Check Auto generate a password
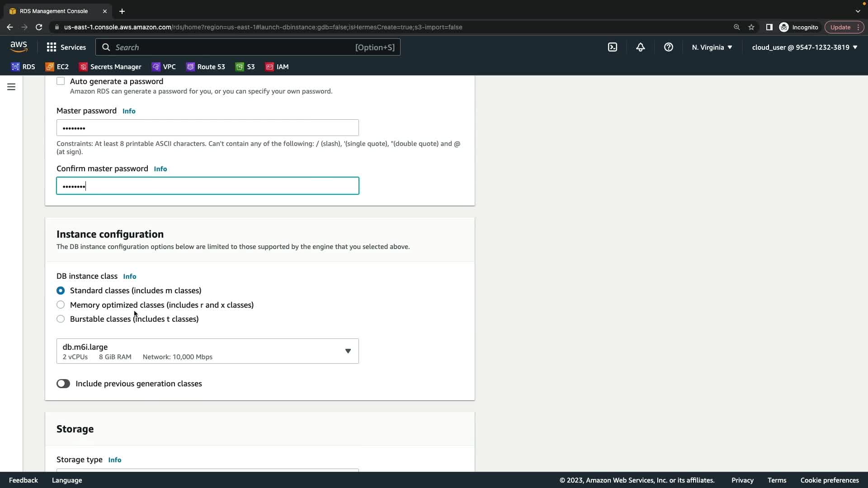The image size is (868, 488). (x=61, y=81)
